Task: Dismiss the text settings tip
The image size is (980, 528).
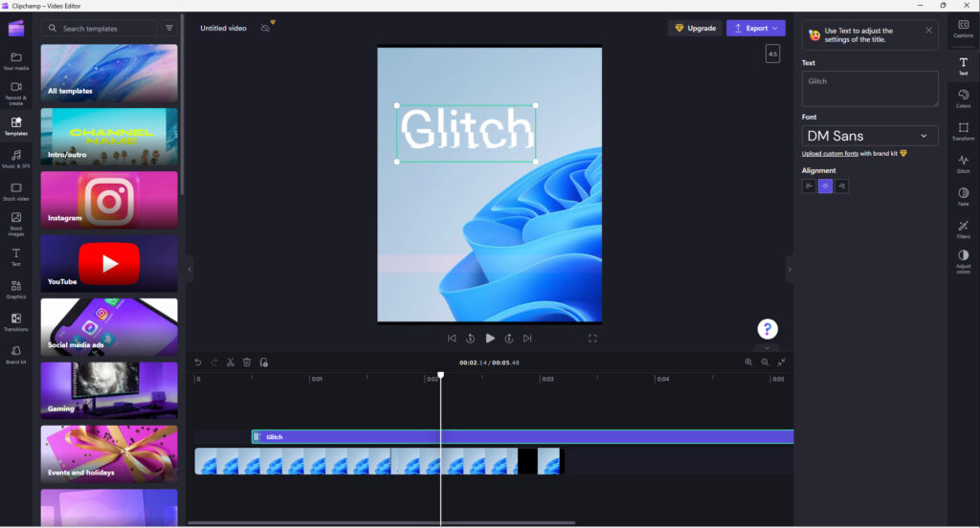Action: [928, 30]
